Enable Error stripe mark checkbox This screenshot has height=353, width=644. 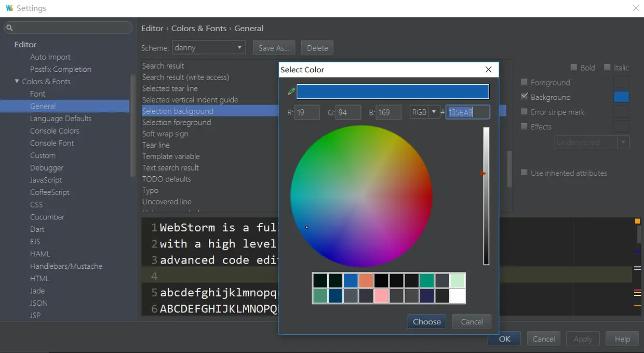(524, 112)
